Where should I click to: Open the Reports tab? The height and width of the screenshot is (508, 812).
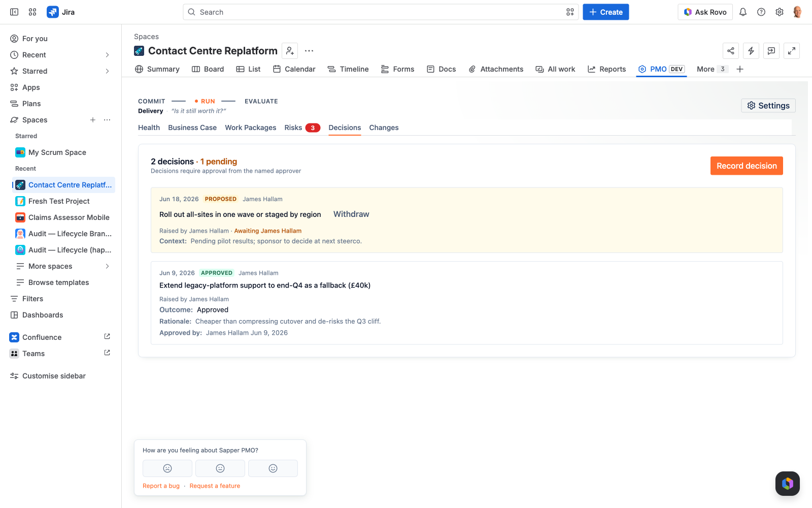606,69
